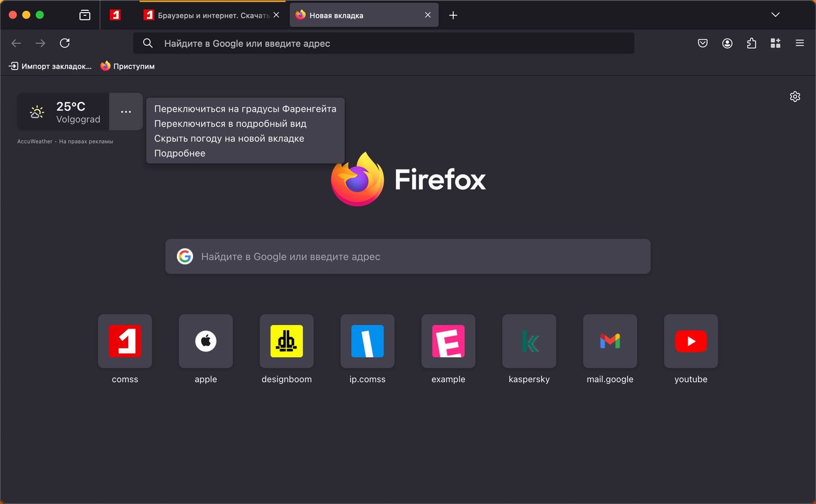Open the designboom shortcut tile
Image resolution: width=816 pixels, height=504 pixels.
(287, 349)
